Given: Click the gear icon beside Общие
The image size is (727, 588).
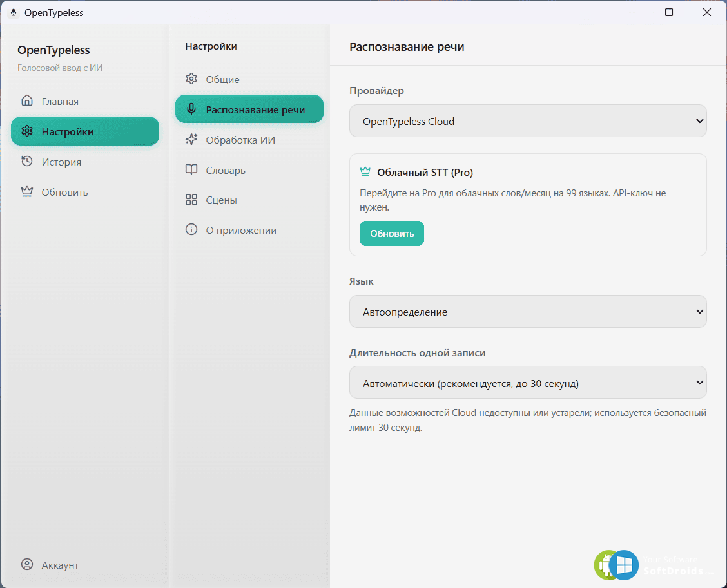Looking at the screenshot, I should pos(191,79).
